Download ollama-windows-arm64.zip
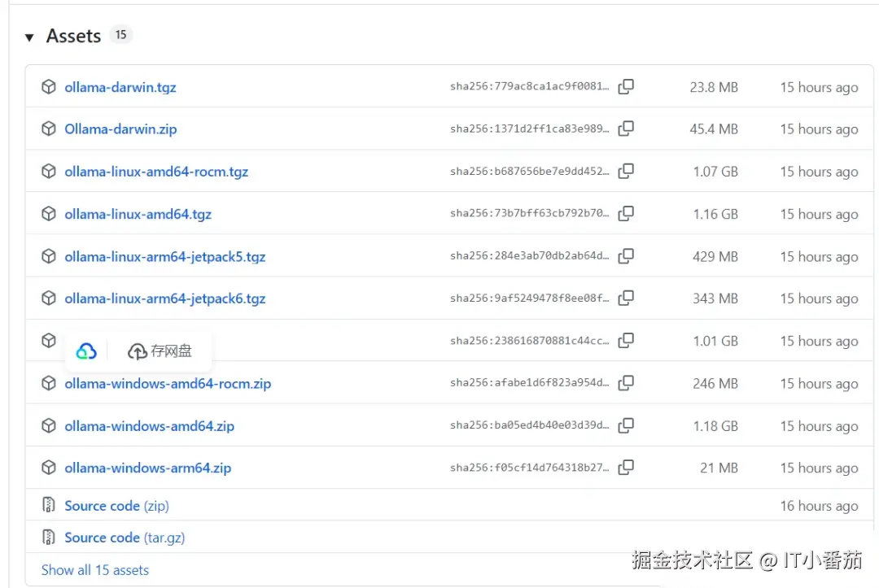The height and width of the screenshot is (588, 879). click(146, 468)
